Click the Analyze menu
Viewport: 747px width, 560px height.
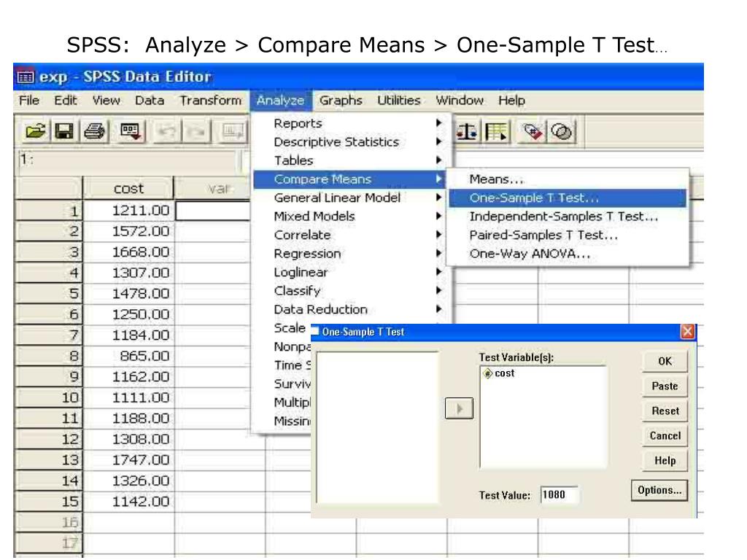[x=280, y=101]
